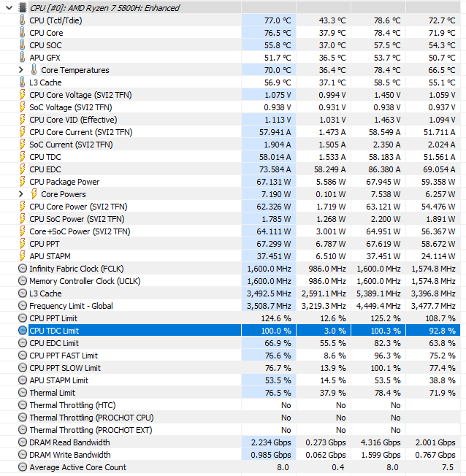Click clock icon beside Infinity Fabric Clock (FCLK)
The height and width of the screenshot is (476, 466).
pyautogui.click(x=23, y=269)
